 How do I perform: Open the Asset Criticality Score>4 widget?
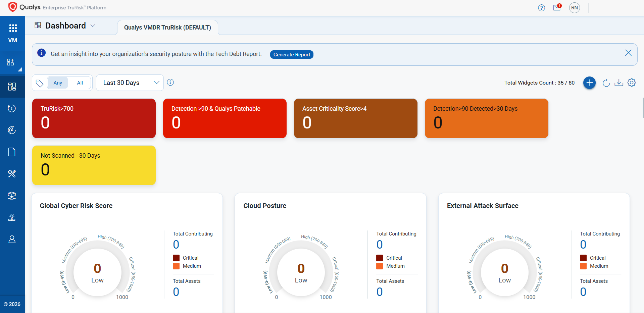click(356, 118)
